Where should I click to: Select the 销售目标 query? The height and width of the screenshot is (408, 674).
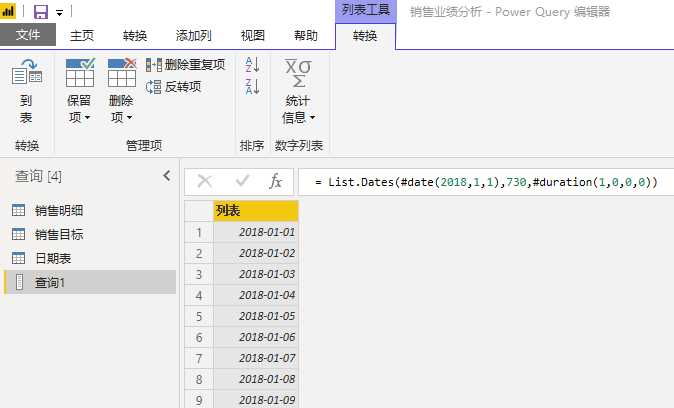click(x=89, y=235)
